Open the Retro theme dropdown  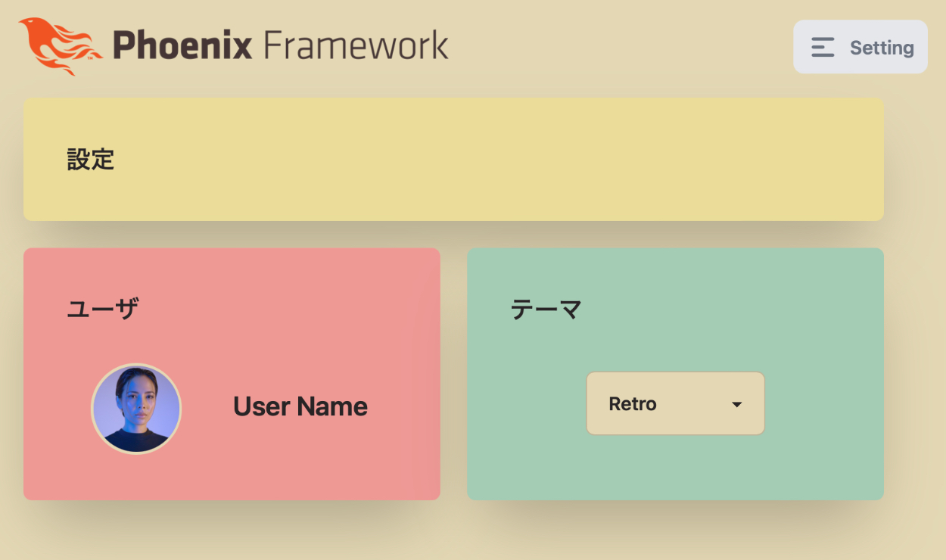point(675,403)
